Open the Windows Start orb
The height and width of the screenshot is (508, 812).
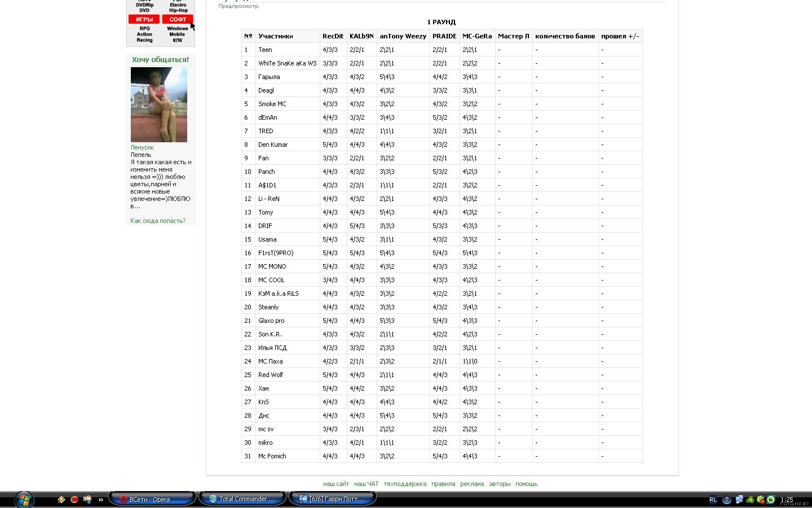coord(24,500)
